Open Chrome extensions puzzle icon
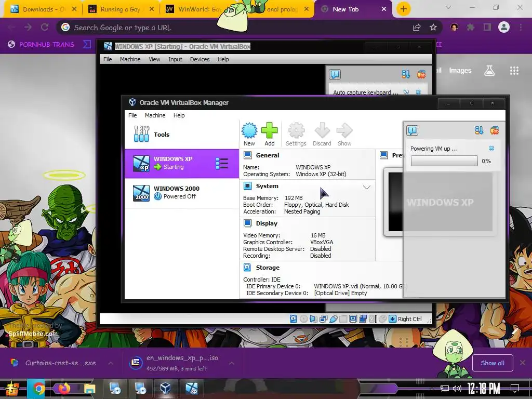This screenshot has width=532, height=399. tap(471, 27)
